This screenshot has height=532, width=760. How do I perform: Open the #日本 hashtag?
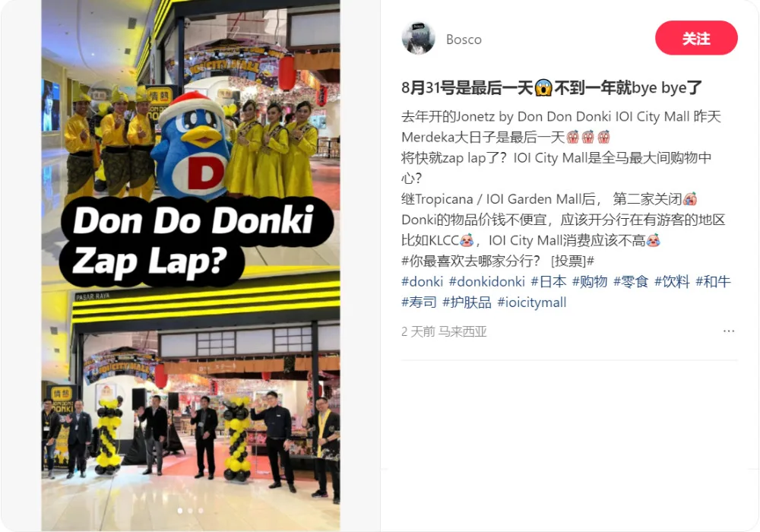548,281
